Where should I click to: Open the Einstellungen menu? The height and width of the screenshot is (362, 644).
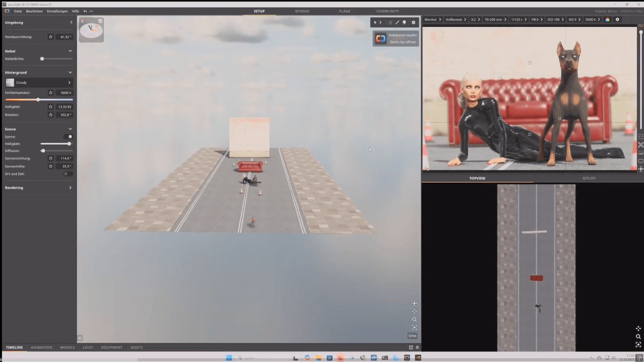click(57, 11)
